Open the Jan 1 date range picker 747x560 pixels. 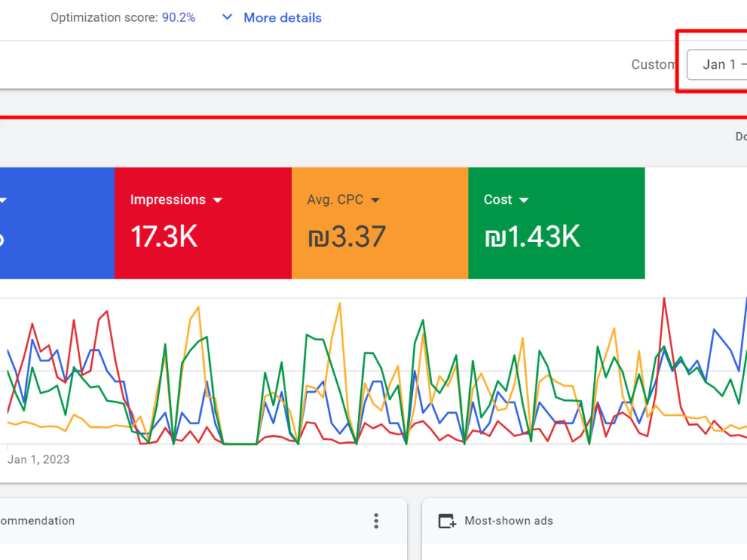(717, 64)
